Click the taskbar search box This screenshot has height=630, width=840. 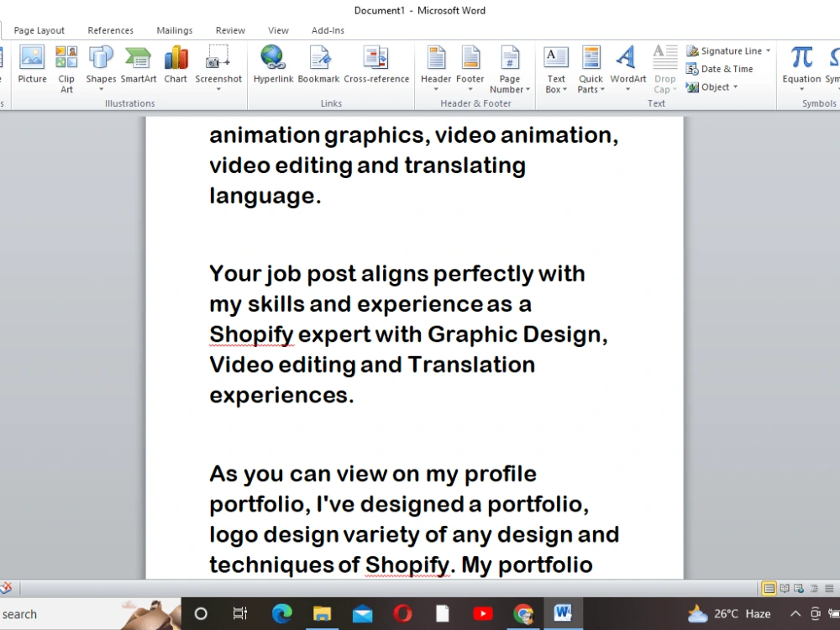point(90,614)
